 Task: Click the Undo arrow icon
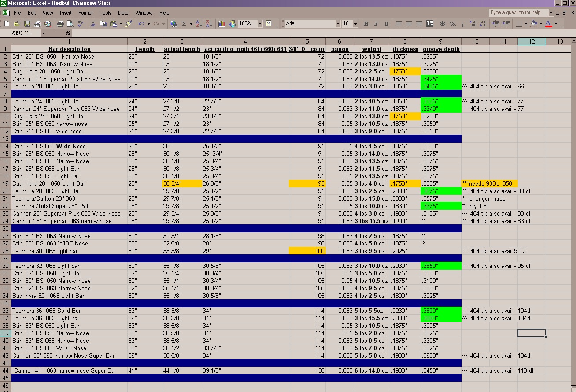coord(141,24)
